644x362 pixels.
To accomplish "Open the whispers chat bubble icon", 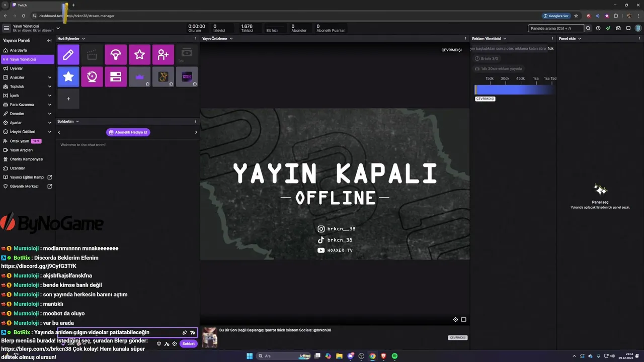I will 628,28.
